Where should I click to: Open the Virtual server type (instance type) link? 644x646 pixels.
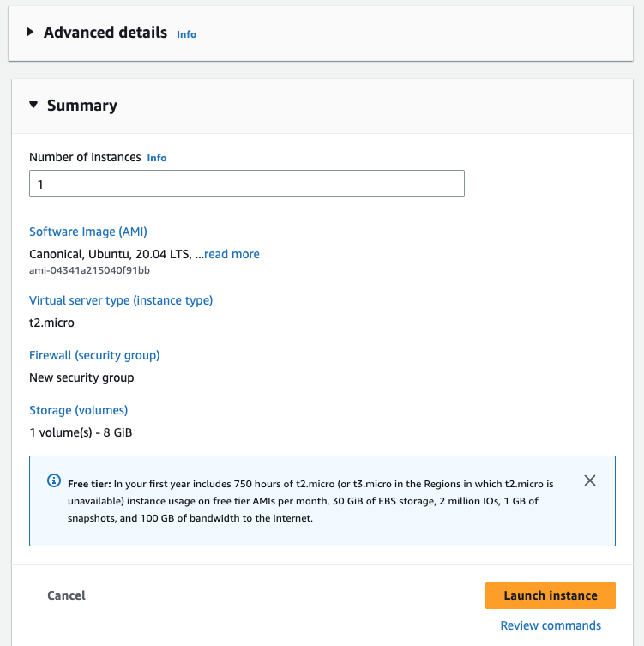point(121,300)
